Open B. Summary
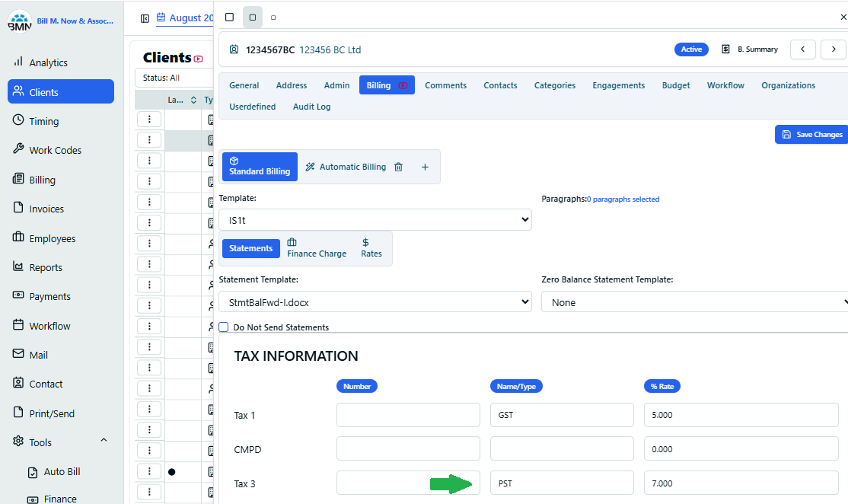The height and width of the screenshot is (504, 848). click(750, 49)
